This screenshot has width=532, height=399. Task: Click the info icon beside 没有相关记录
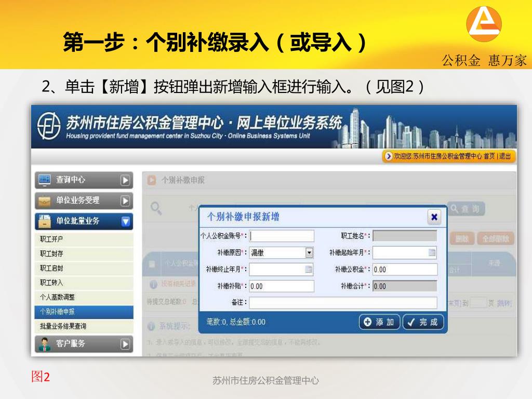(153, 284)
